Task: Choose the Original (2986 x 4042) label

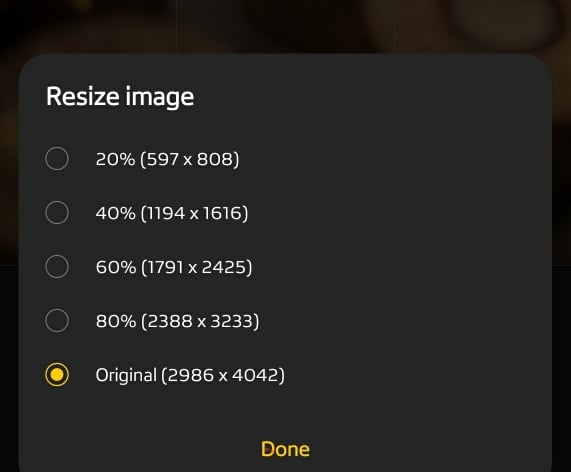Action: pyautogui.click(x=190, y=375)
